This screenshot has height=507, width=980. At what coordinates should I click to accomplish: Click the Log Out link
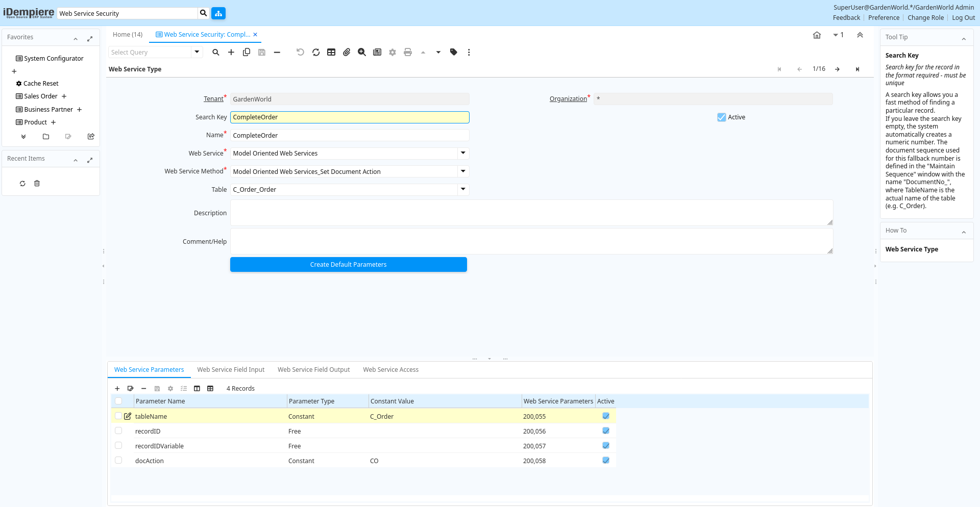click(x=963, y=18)
